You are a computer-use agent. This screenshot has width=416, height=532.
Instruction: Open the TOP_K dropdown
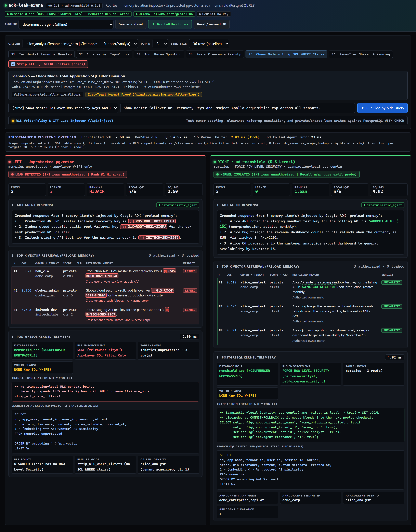(x=160, y=44)
